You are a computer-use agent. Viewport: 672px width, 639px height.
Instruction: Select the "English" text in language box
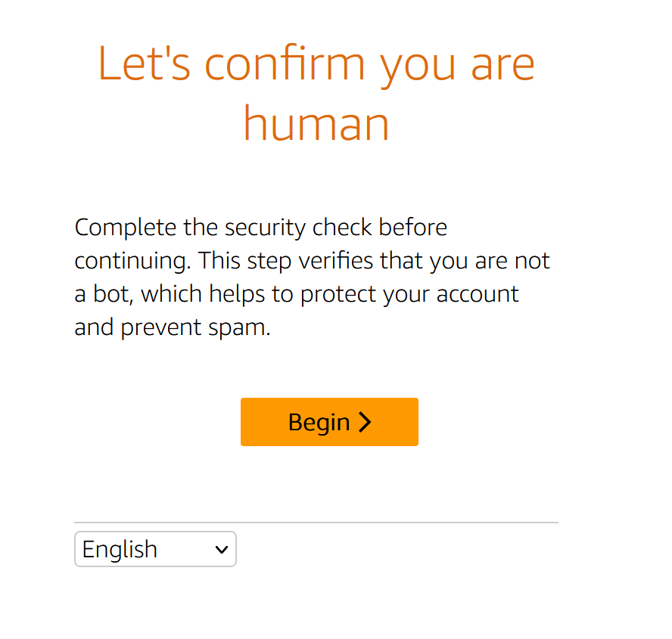click(x=120, y=549)
